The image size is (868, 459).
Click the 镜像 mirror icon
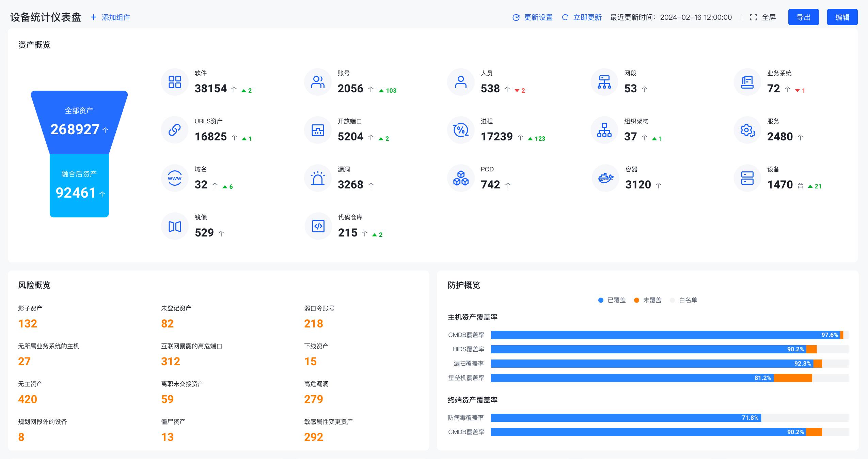(175, 226)
